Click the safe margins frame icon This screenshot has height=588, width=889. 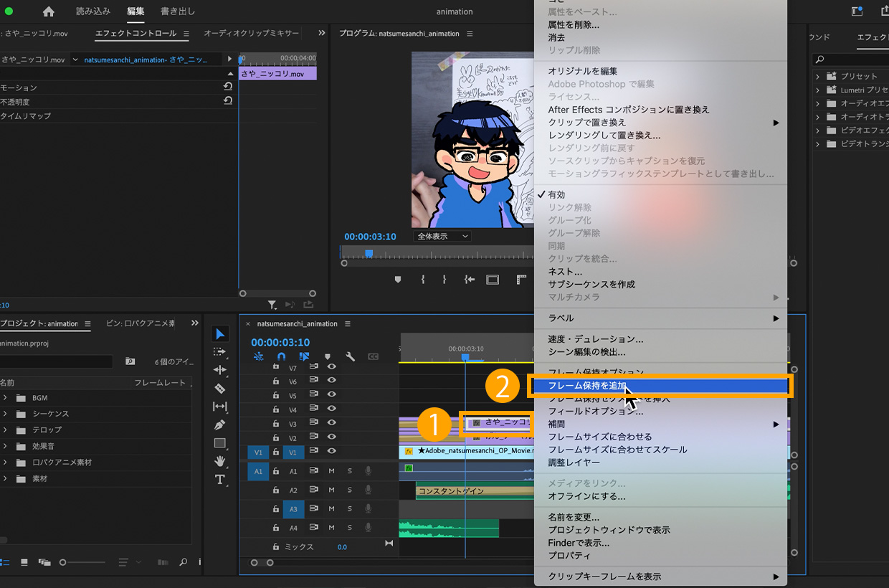(493, 280)
